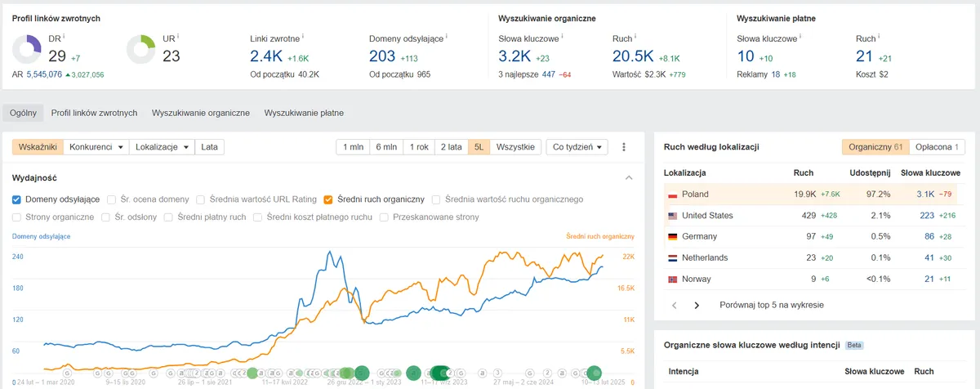Open backlinks count 2.4K link
The image size is (980, 389).
point(265,56)
